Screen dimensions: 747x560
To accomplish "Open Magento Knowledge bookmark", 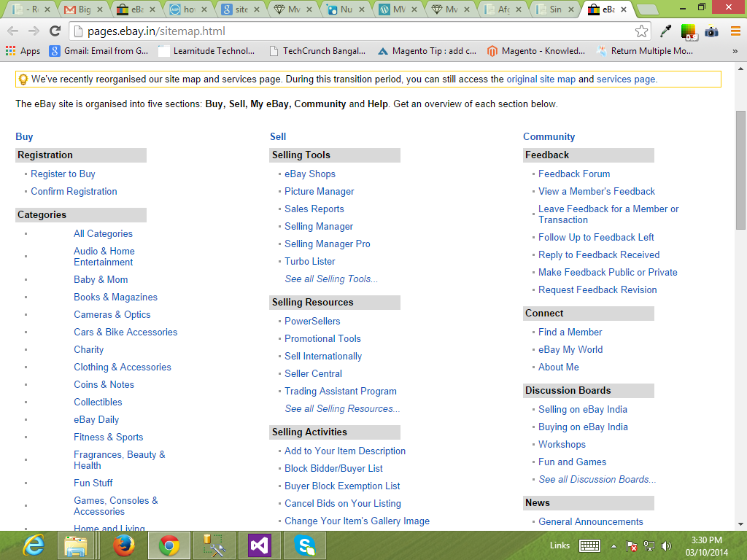I will pyautogui.click(x=536, y=51).
